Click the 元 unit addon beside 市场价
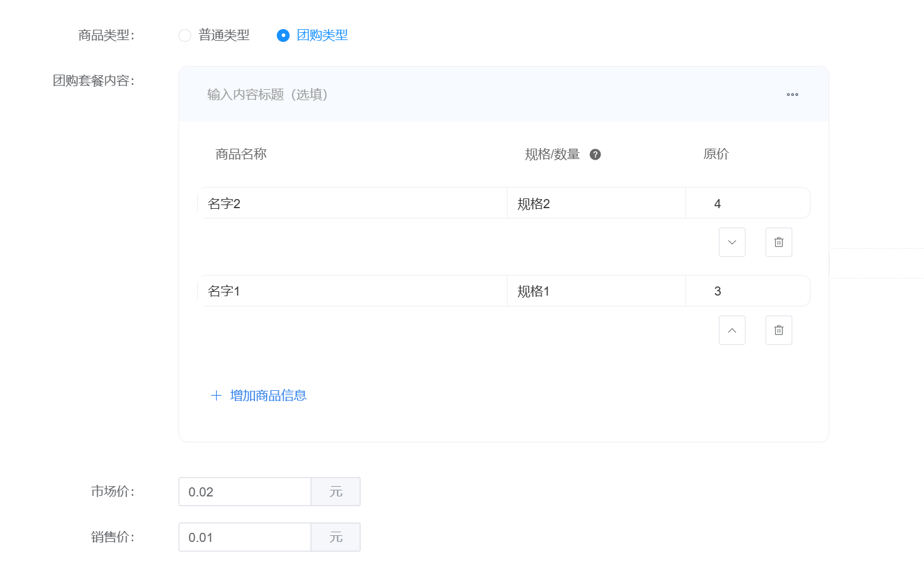 coord(336,492)
